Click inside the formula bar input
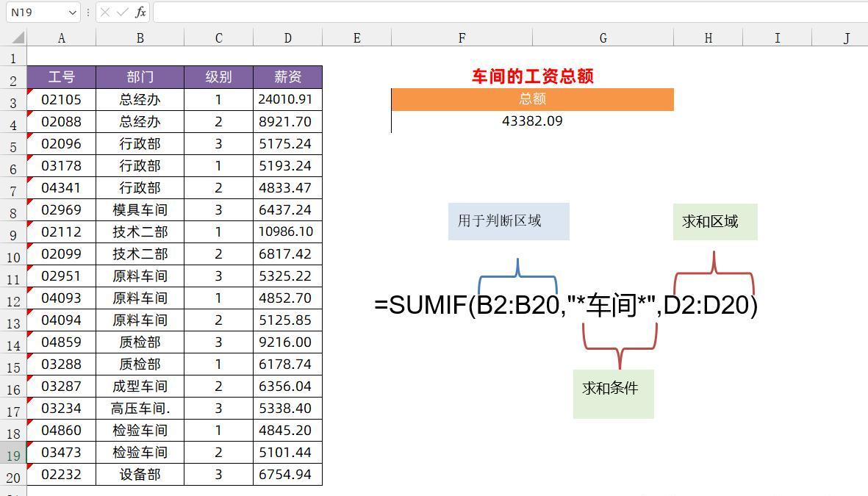This screenshot has width=868, height=496. (510, 12)
